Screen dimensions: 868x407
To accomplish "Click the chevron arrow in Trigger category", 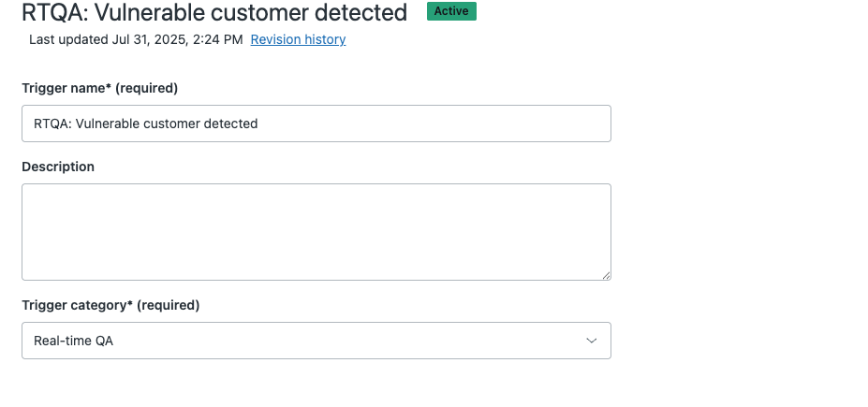I will pyautogui.click(x=592, y=341).
